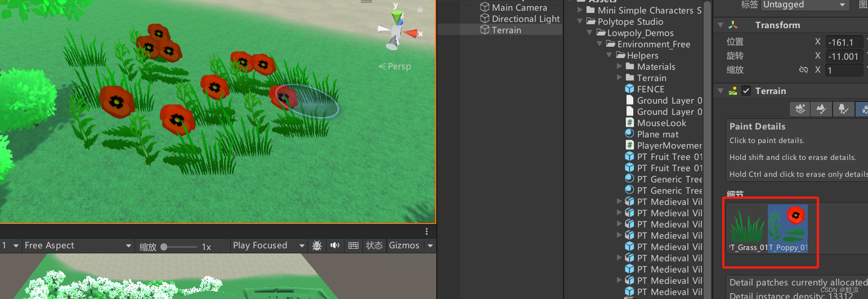Click the keyboard shortcuts icon in Game toolbar
The image size is (868, 299).
point(354,246)
